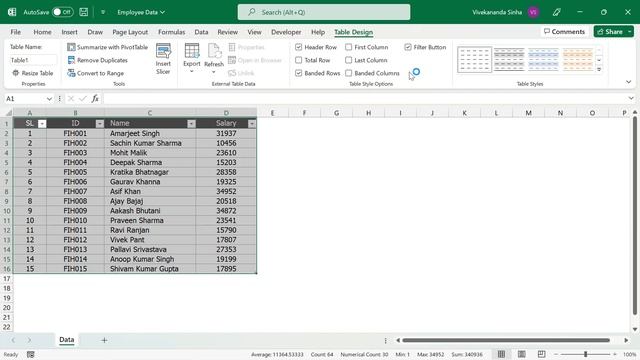Click previous sheet navigation arrow
This screenshot has width=640, height=360.
[13, 340]
